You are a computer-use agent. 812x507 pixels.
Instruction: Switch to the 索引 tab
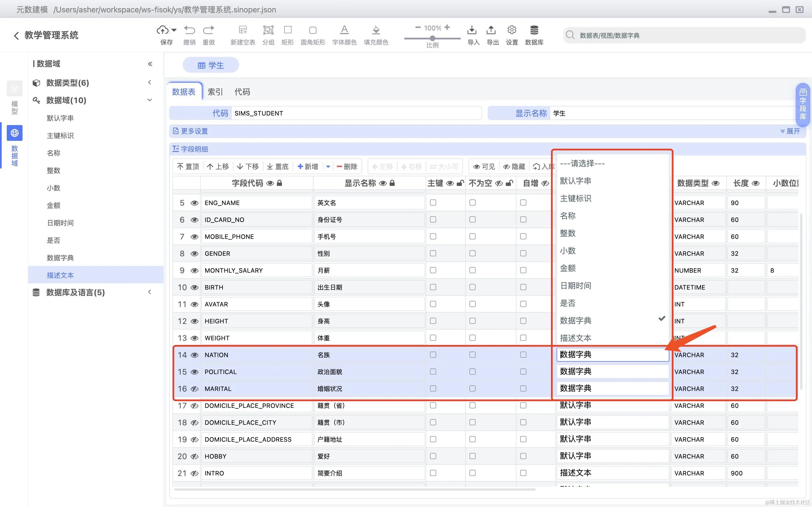(215, 92)
